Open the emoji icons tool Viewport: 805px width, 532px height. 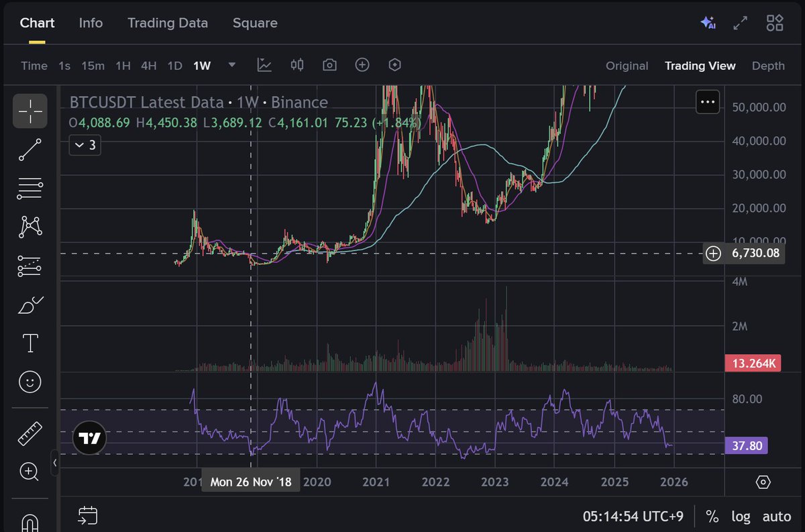point(30,382)
